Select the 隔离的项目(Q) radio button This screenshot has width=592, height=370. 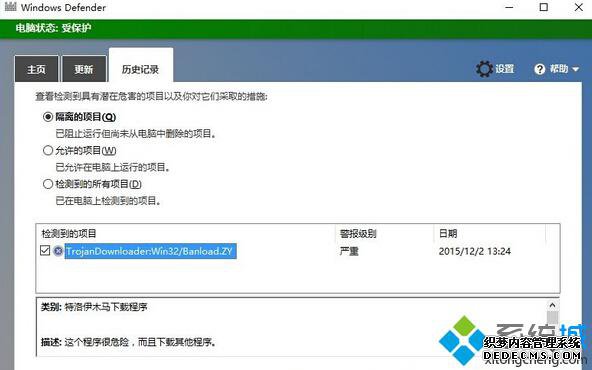click(48, 117)
